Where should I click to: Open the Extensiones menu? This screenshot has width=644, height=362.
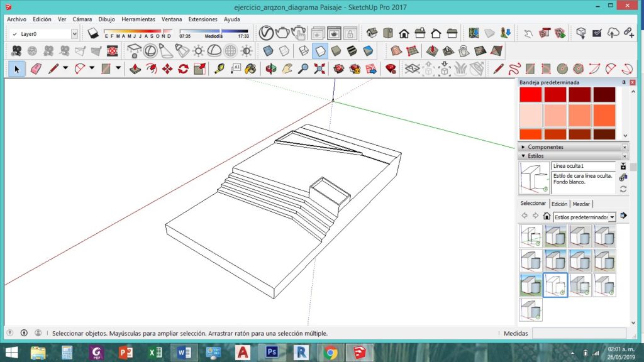203,19
